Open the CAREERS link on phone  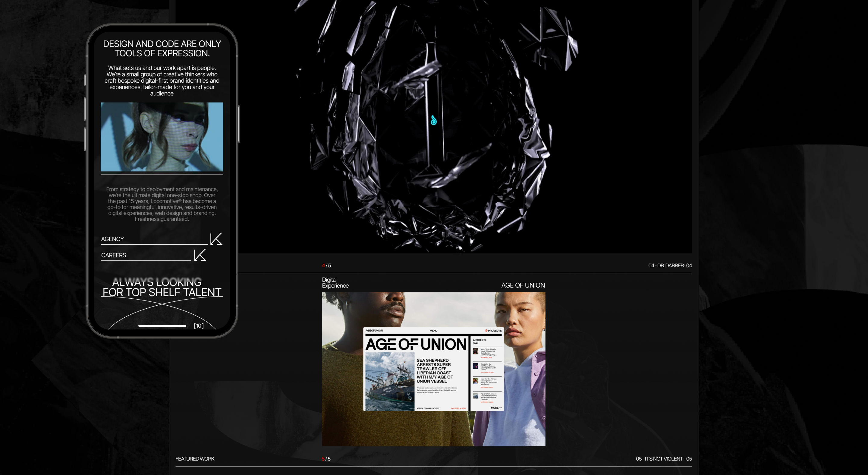pos(114,255)
